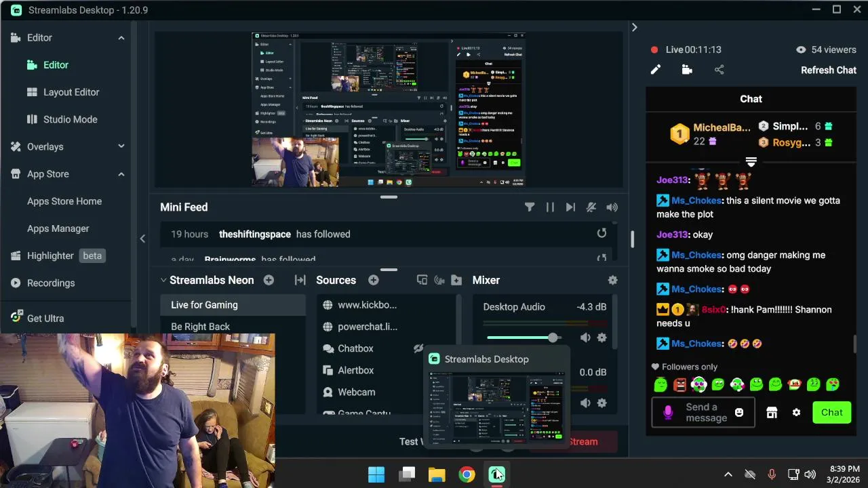Screen dimensions: 868x488
Task: Add a new scene
Action: (269, 280)
